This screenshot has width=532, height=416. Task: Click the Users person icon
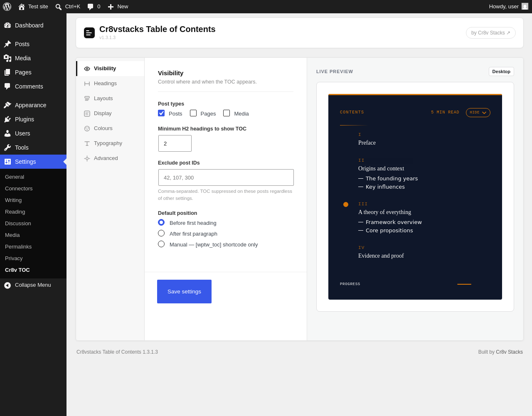tap(7, 133)
